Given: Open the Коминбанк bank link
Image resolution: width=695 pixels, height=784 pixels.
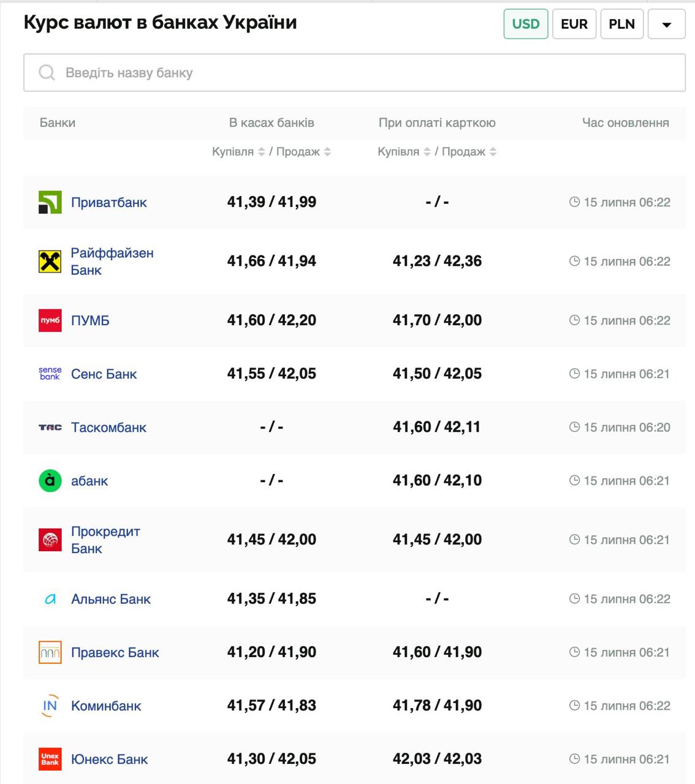Looking at the screenshot, I should point(106,706).
